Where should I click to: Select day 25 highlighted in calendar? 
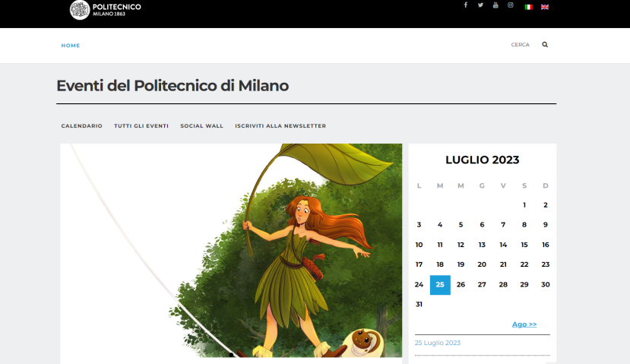440,284
